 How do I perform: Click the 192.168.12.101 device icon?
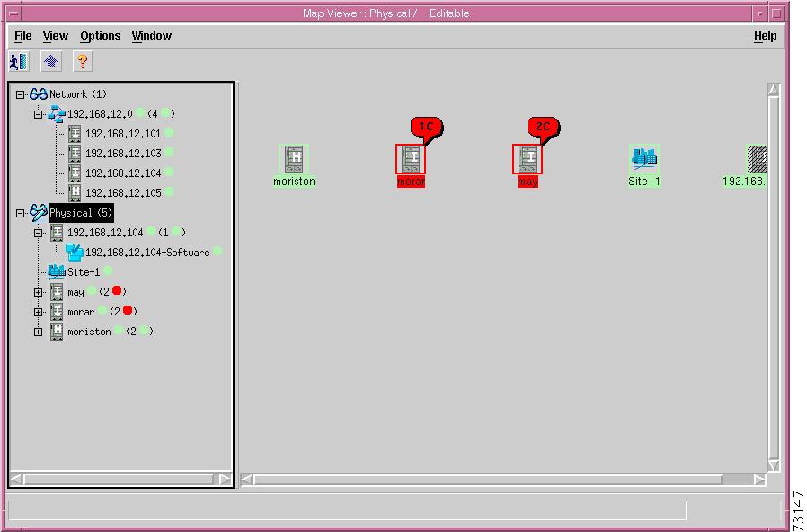(x=75, y=134)
